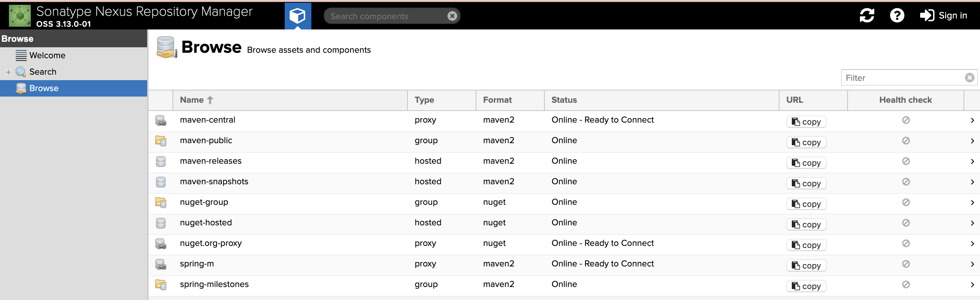The width and height of the screenshot is (980, 300).
Task: Expand the Search tree node
Action: pos(8,72)
